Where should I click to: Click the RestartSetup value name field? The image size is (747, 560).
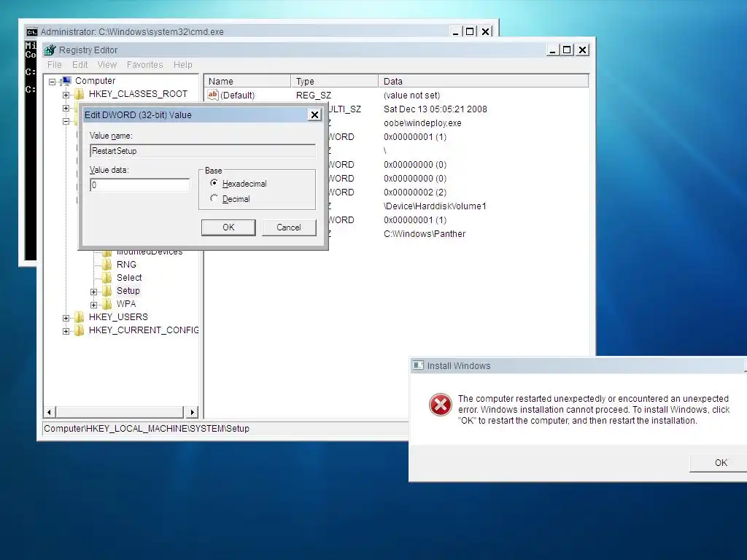pyautogui.click(x=203, y=151)
